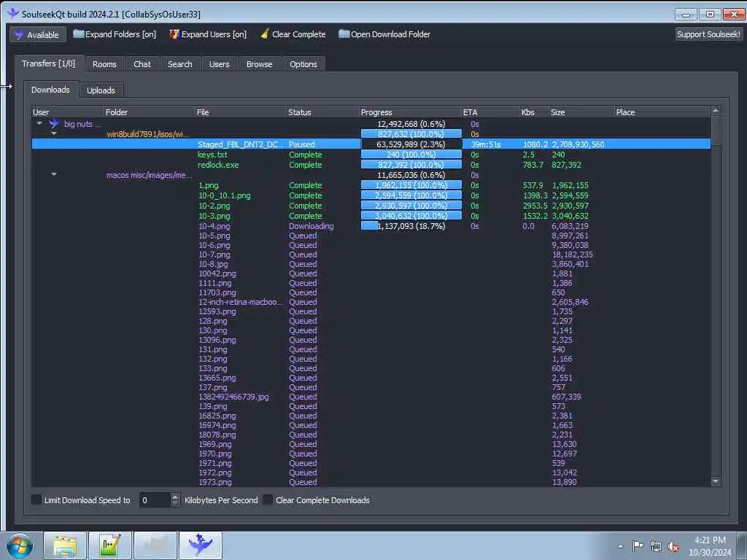The image size is (747, 560).
Task: Toggle Clear Complete Downloads checkbox
Action: [x=268, y=499]
